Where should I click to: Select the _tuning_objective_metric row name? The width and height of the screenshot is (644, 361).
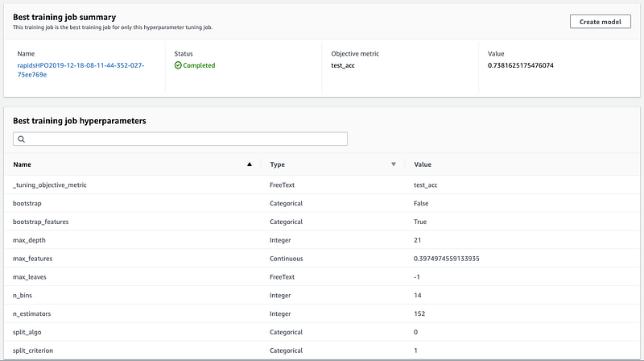tap(50, 185)
